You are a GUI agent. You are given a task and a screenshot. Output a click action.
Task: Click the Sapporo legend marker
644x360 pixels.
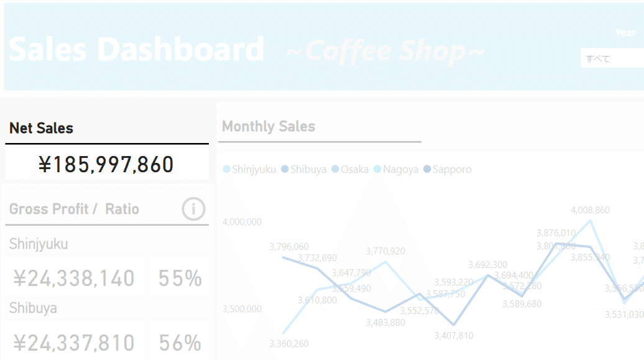(x=427, y=169)
